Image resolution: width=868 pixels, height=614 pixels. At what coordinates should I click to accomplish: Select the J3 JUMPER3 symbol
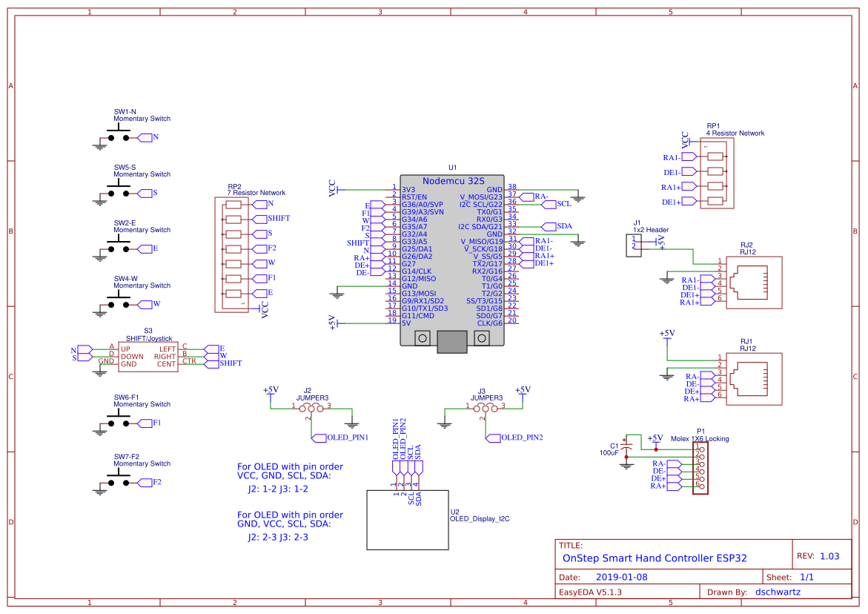486,409
